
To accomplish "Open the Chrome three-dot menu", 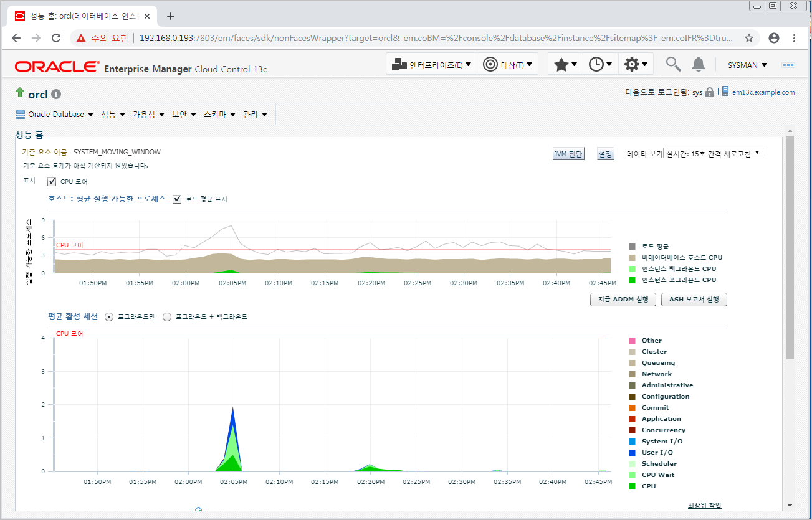I will tap(795, 38).
